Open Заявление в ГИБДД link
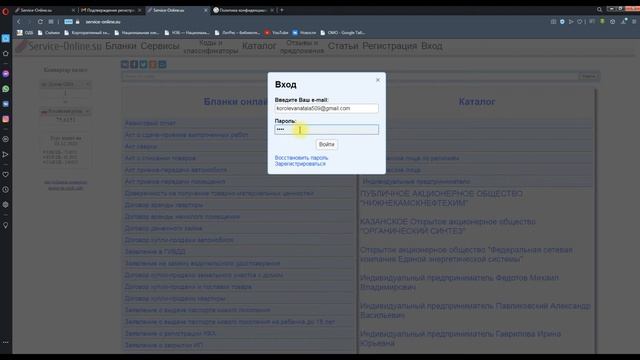 155,252
